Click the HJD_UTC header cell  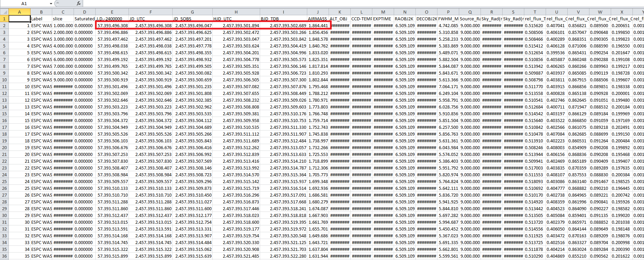[236, 19]
